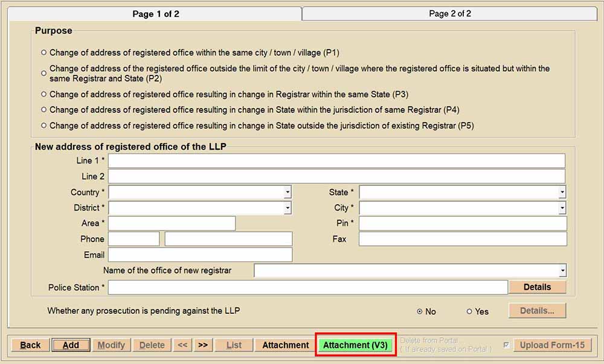Screen dimensions: 604x364
Task: Open the new registrar office dropdown
Action: point(562,271)
